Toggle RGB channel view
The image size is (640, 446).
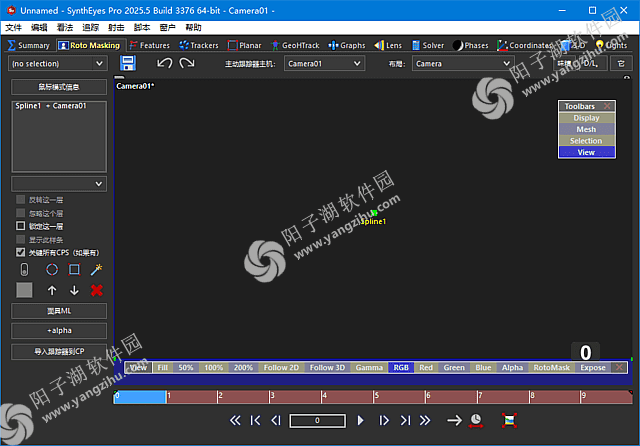(x=401, y=368)
